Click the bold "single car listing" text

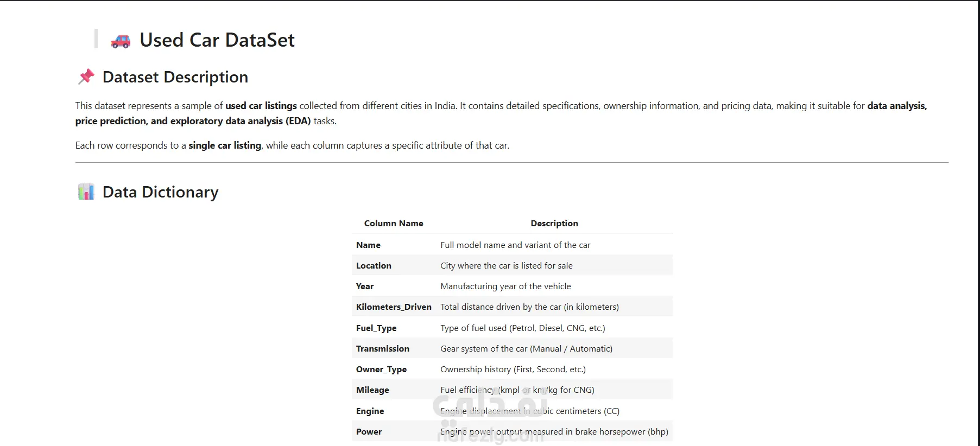click(x=225, y=145)
